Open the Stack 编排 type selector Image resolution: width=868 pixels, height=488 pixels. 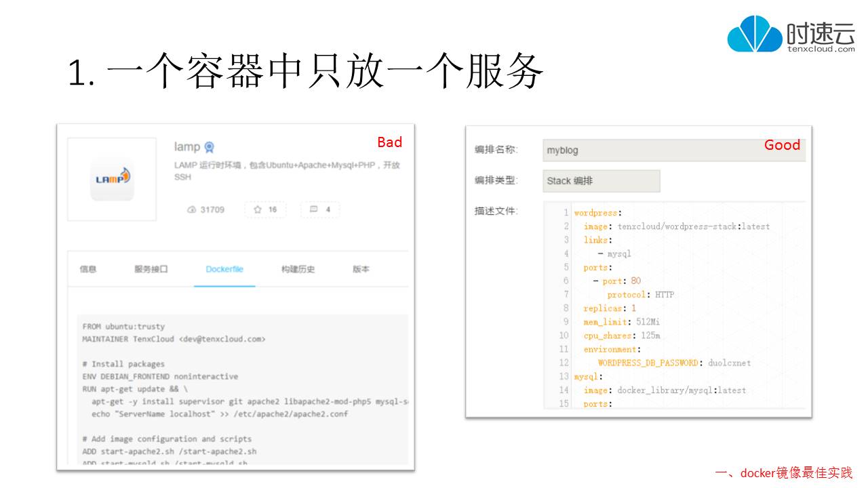[601, 181]
